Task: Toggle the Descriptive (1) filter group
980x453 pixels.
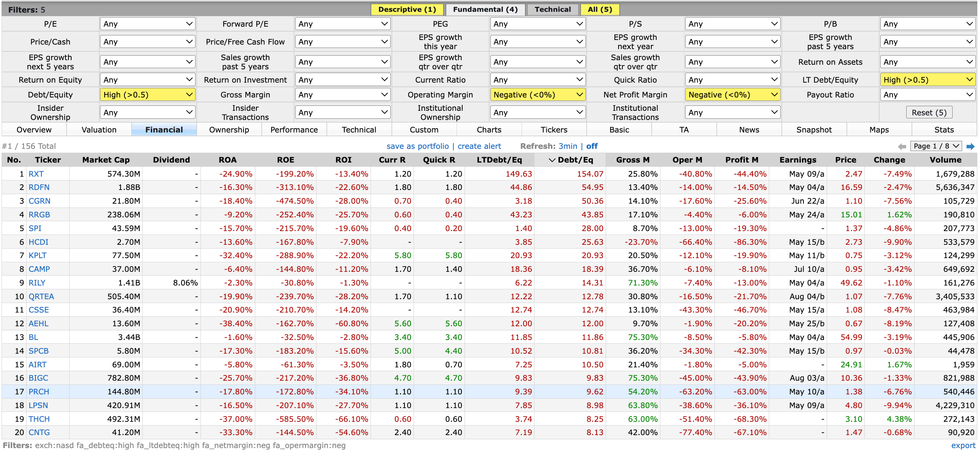Action: [407, 10]
